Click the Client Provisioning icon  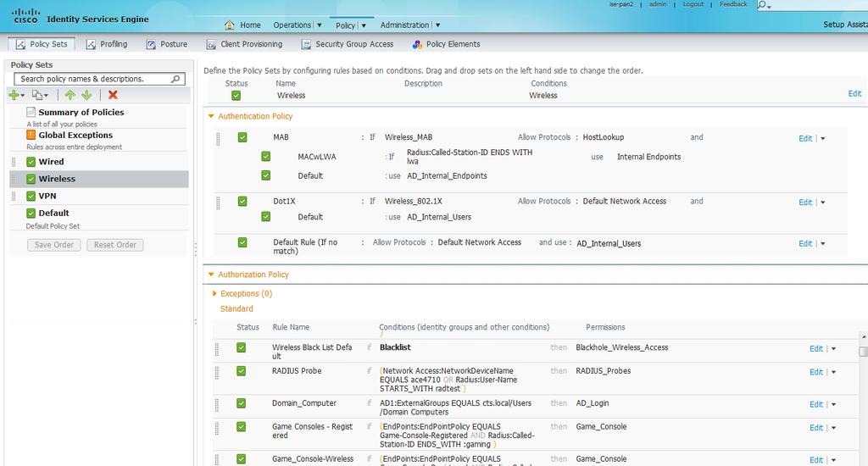coord(211,44)
